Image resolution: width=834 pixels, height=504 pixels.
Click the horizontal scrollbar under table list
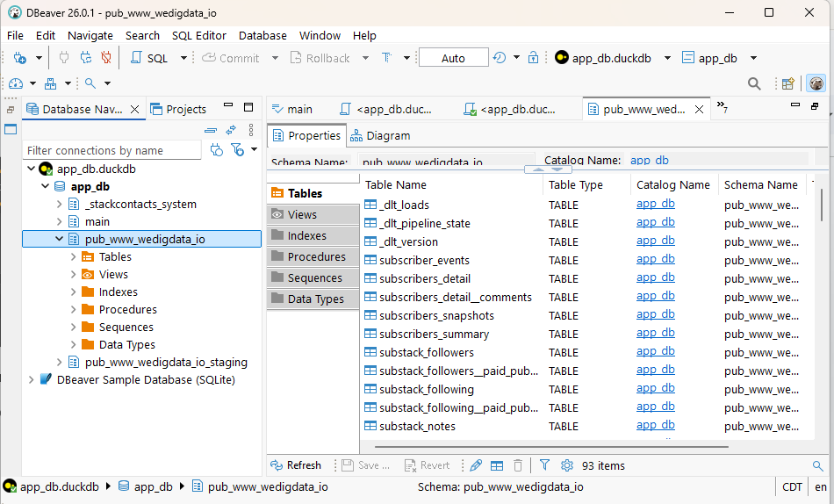pos(551,447)
